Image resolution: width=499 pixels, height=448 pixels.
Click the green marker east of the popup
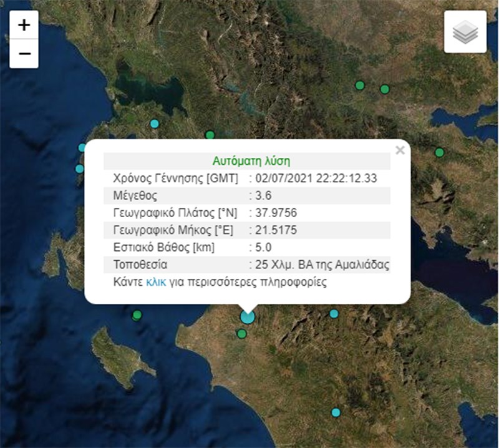(x=439, y=152)
